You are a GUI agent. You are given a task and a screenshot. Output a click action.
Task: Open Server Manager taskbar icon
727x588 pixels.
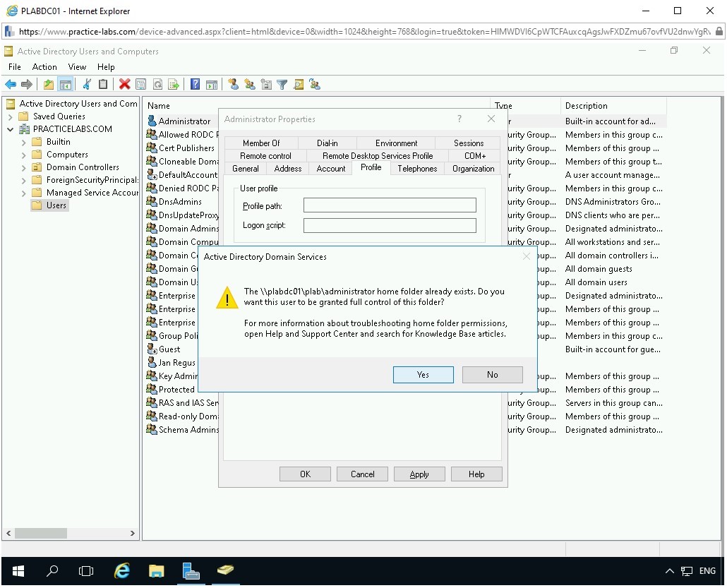tap(191, 571)
